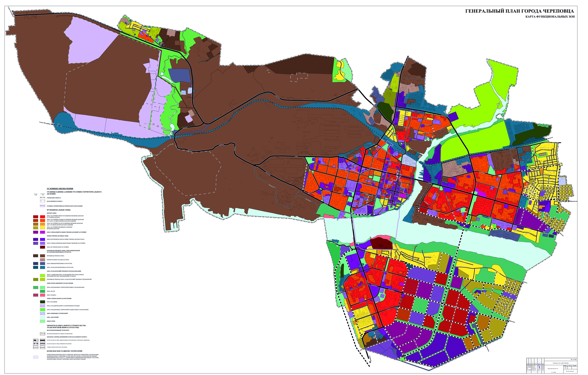
Task: Select solid mint public green areas swatch
Action: (43, 287)
